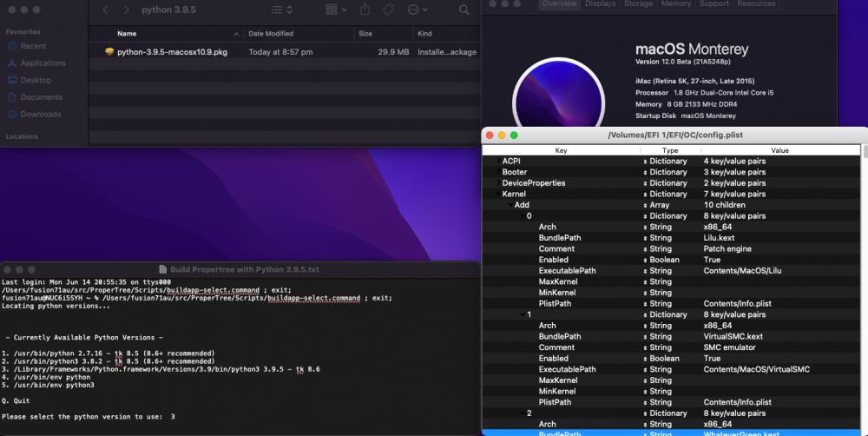Click the Finder search magnifier icon
The height and width of the screenshot is (436, 868).
[x=464, y=10]
